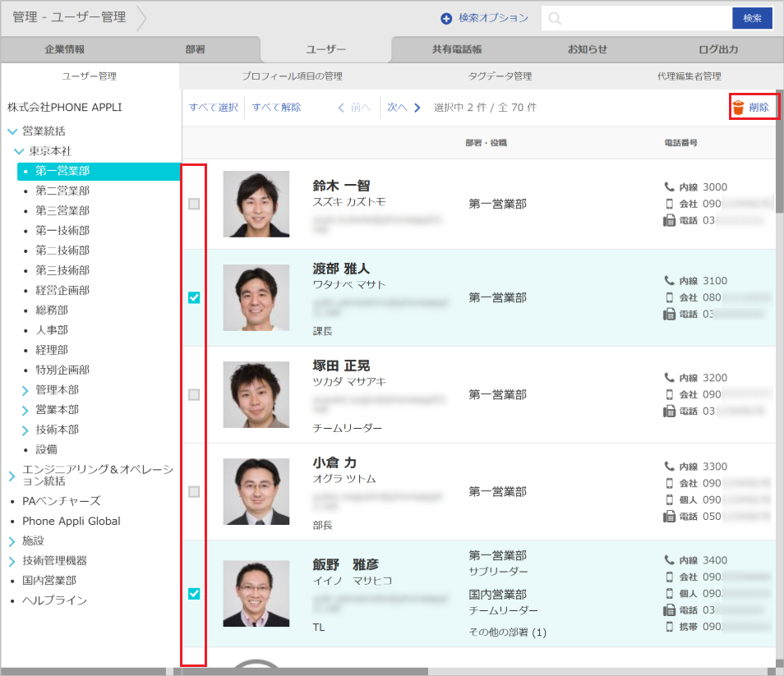Image resolution: width=784 pixels, height=676 pixels.
Task: Click the magnifier icon in search box
Action: coord(556,18)
